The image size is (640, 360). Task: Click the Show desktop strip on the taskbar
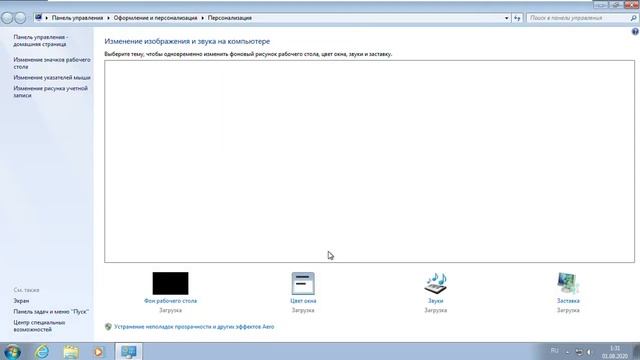pos(637,351)
